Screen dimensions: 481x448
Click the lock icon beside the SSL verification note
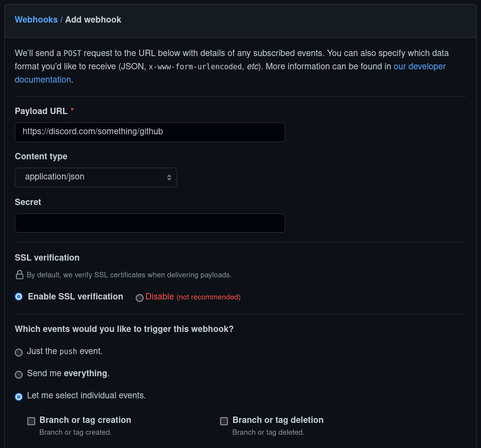[19, 274]
